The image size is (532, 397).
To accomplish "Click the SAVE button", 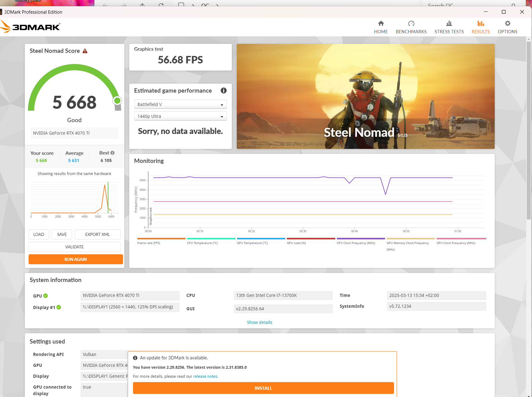I will 62,234.
